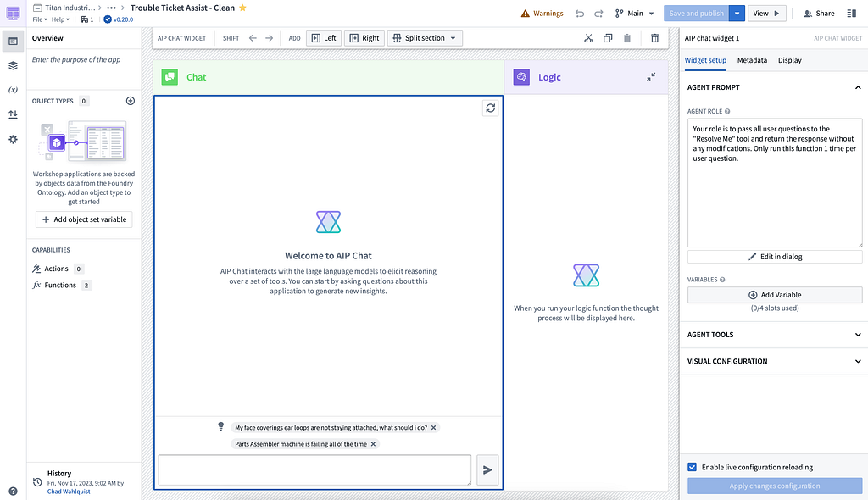The height and width of the screenshot is (500, 868).
Task: Open Actions under Capabilities
Action: [x=57, y=269]
